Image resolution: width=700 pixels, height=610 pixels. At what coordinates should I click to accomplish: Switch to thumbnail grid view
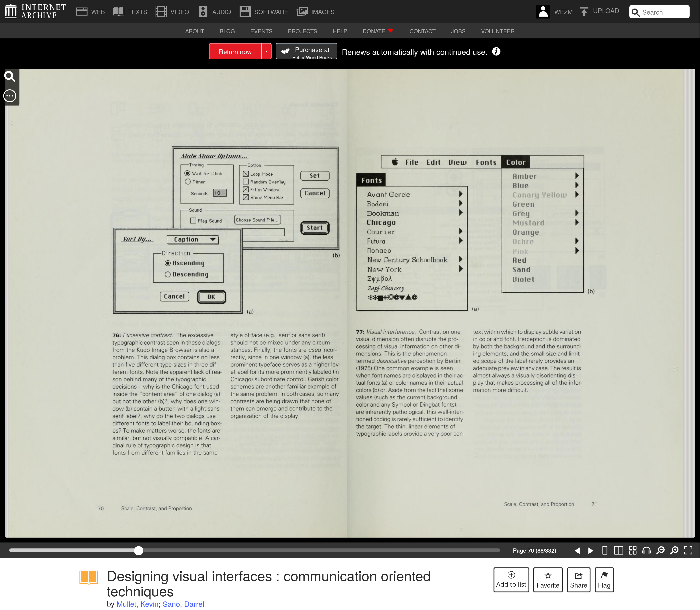[633, 551]
